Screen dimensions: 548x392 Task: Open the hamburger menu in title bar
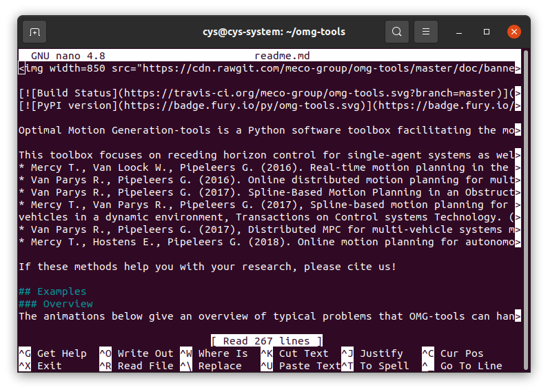(426, 32)
